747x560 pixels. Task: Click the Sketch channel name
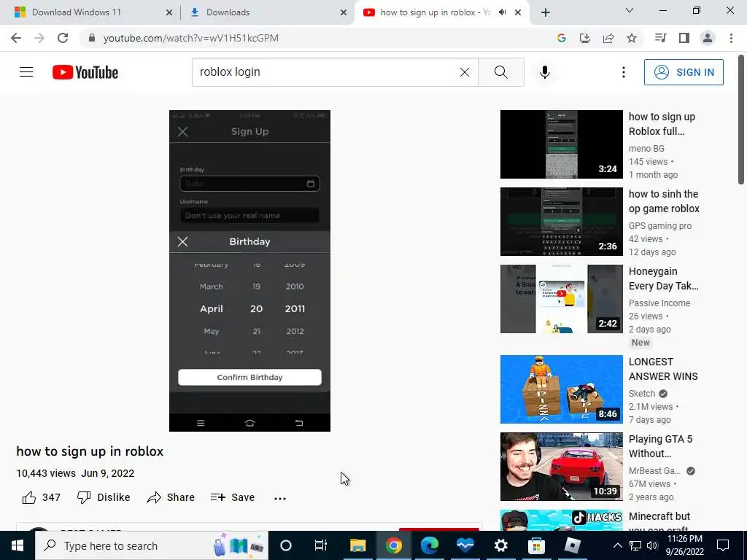[x=642, y=394]
